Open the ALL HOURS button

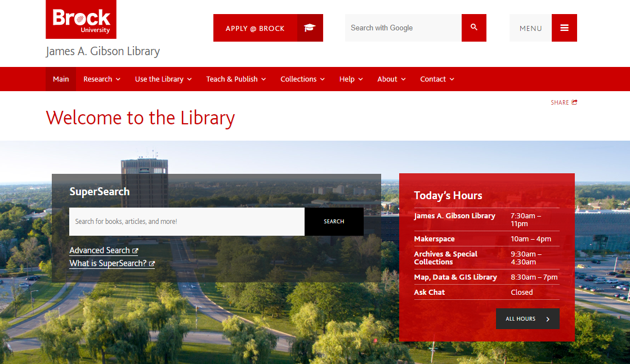point(528,318)
